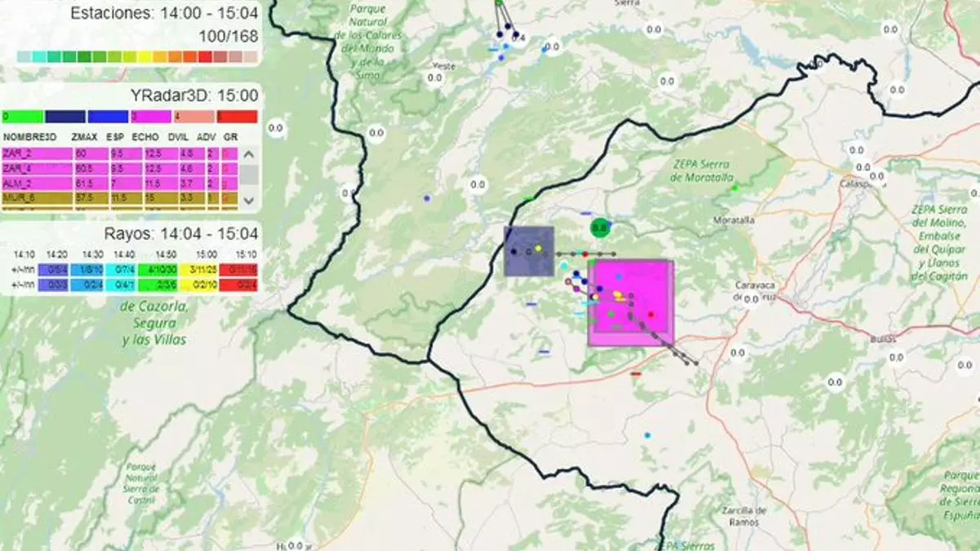
Task: Click the red lightning dot inside magenta cell
Action: pos(651,314)
